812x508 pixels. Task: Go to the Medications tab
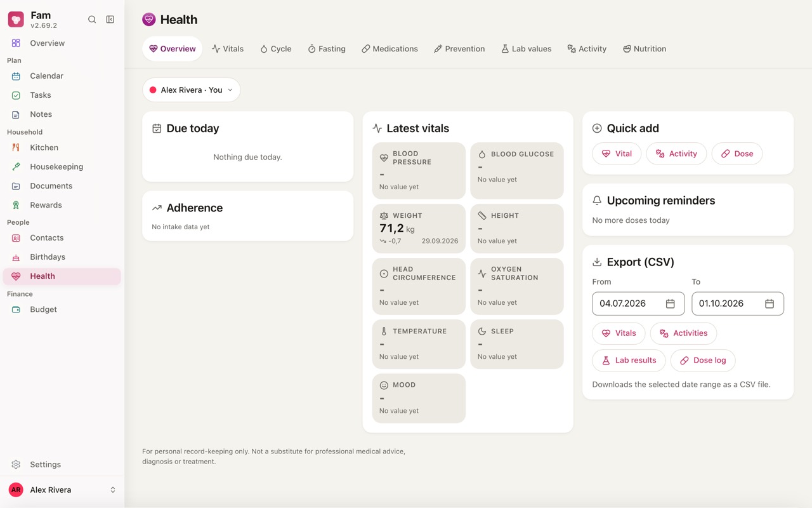click(390, 49)
